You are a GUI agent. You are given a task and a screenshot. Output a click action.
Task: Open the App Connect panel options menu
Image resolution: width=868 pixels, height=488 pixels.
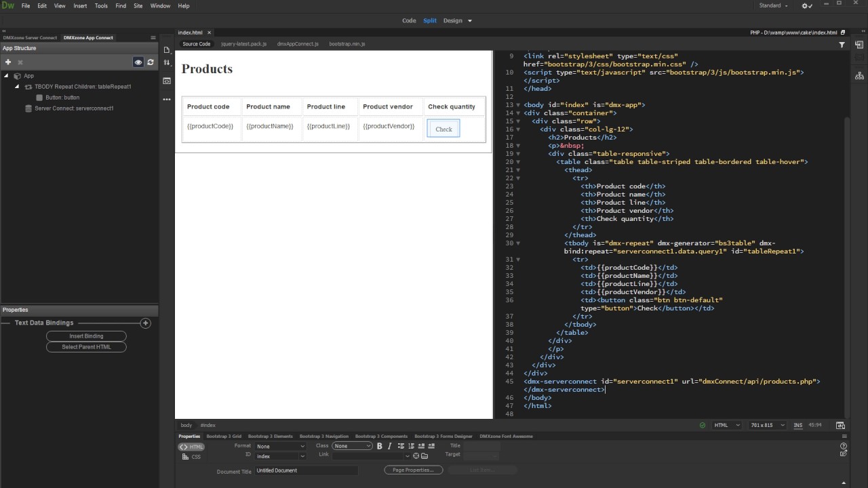[153, 38]
